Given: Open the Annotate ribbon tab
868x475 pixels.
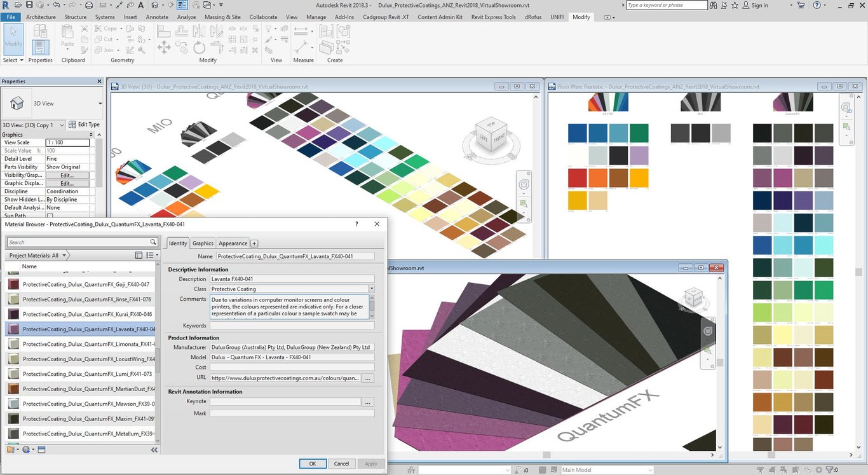Looking at the screenshot, I should [157, 17].
